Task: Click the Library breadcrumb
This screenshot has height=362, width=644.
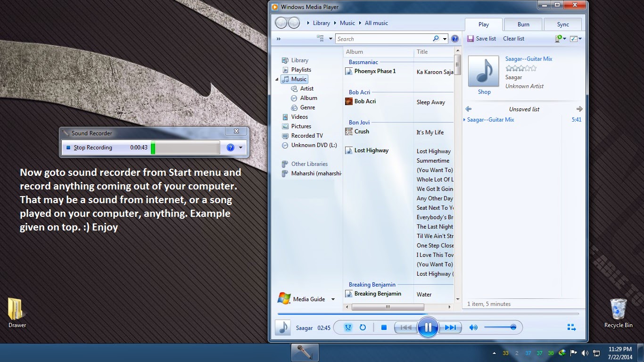Action: 322,23
